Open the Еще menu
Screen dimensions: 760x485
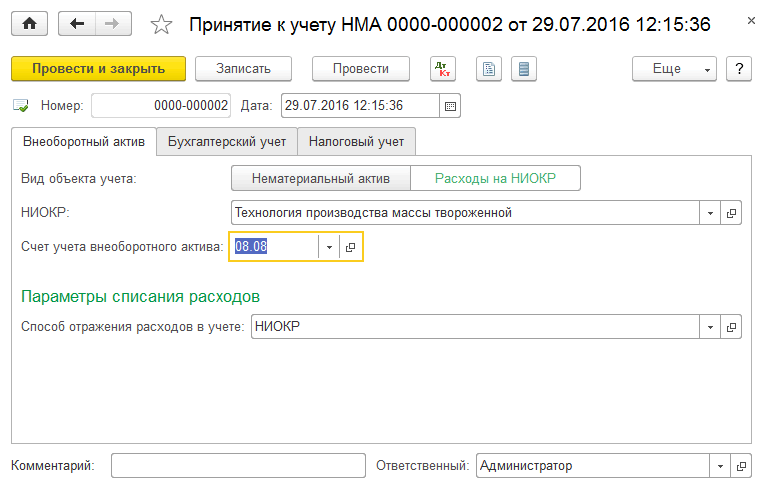(674, 68)
